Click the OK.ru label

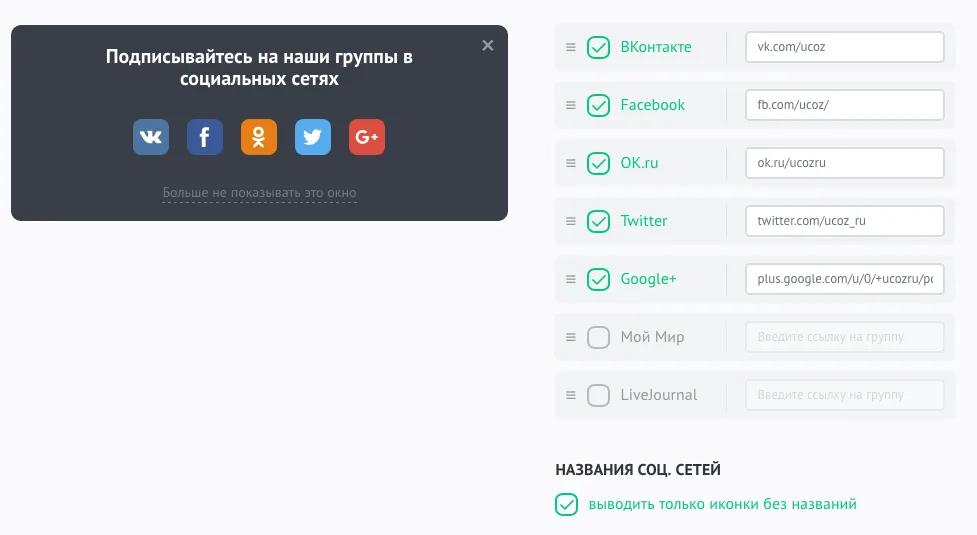(x=639, y=163)
